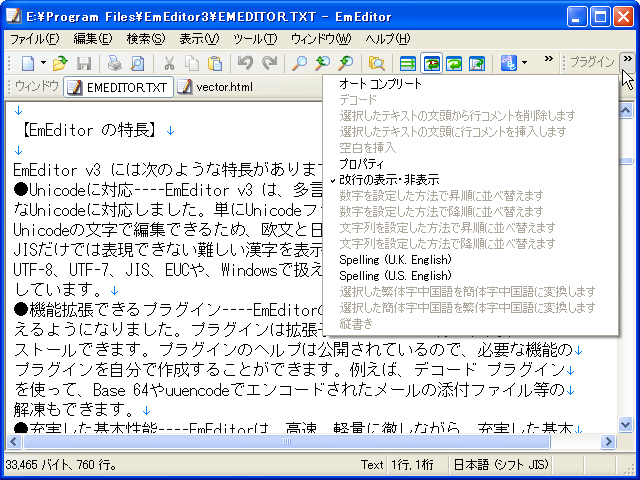Switch to the EMEDITOR.TXT tab
The image size is (640, 480).
coord(118,87)
